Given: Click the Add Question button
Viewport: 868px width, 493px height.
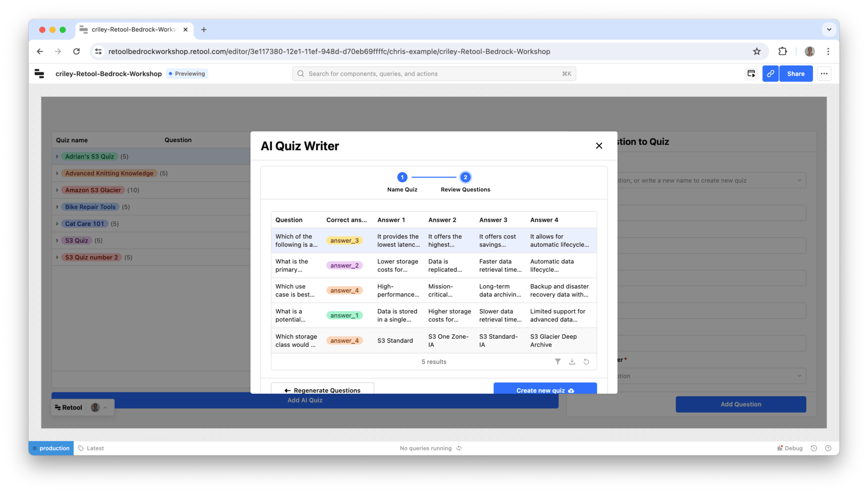Looking at the screenshot, I should coord(741,404).
